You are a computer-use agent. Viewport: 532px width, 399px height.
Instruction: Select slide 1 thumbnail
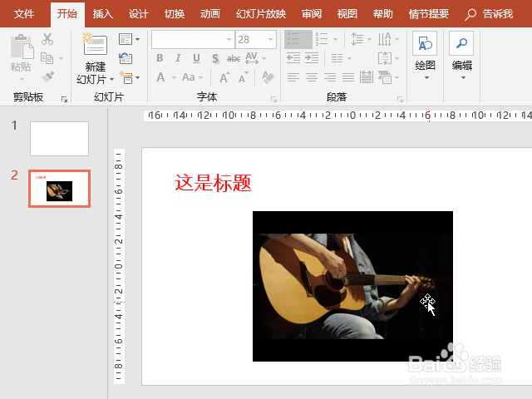tap(59, 139)
